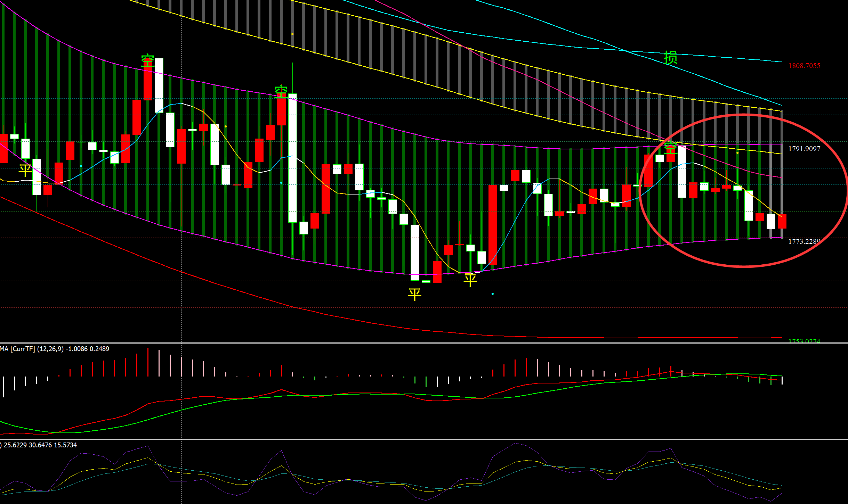Select the lowest yellow 平 close marker
848x504 pixels.
point(414,295)
